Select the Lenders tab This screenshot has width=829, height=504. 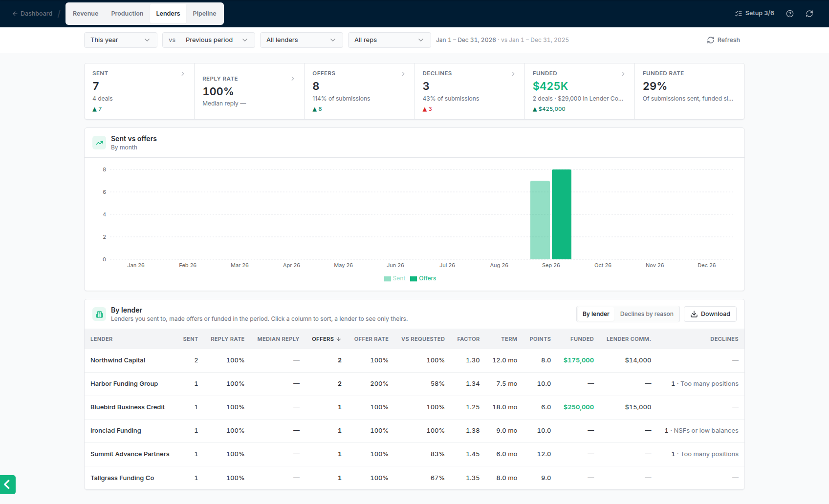tap(168, 14)
